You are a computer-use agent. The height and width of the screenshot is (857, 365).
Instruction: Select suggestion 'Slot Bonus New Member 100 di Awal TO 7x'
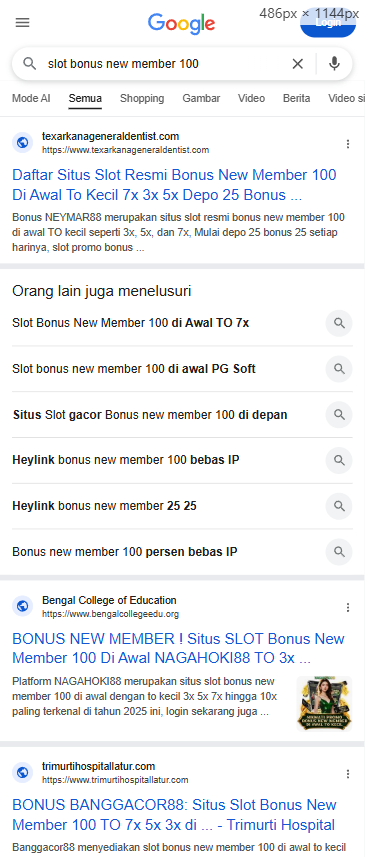[131, 323]
